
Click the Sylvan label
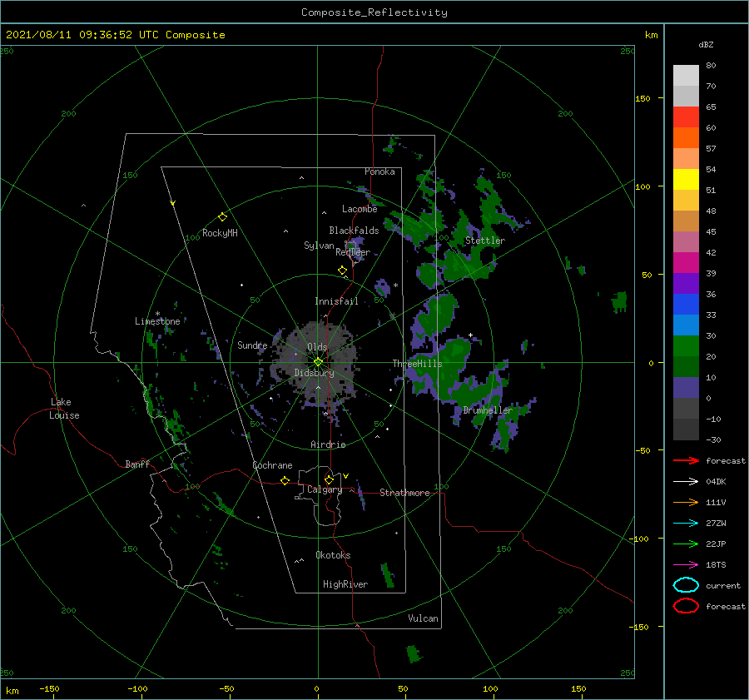(x=319, y=246)
